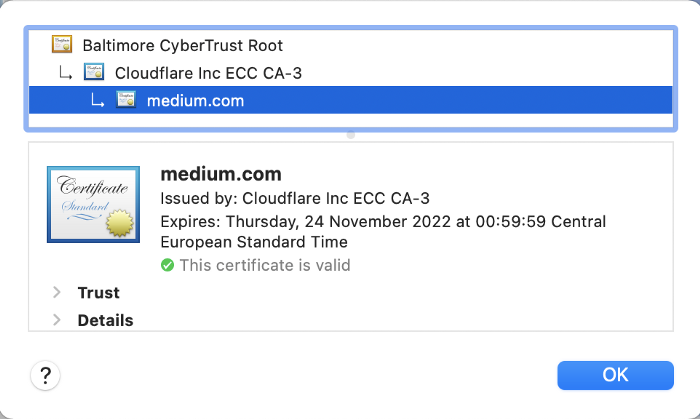Click the question mark help button
700x419 pixels.
(x=45, y=375)
